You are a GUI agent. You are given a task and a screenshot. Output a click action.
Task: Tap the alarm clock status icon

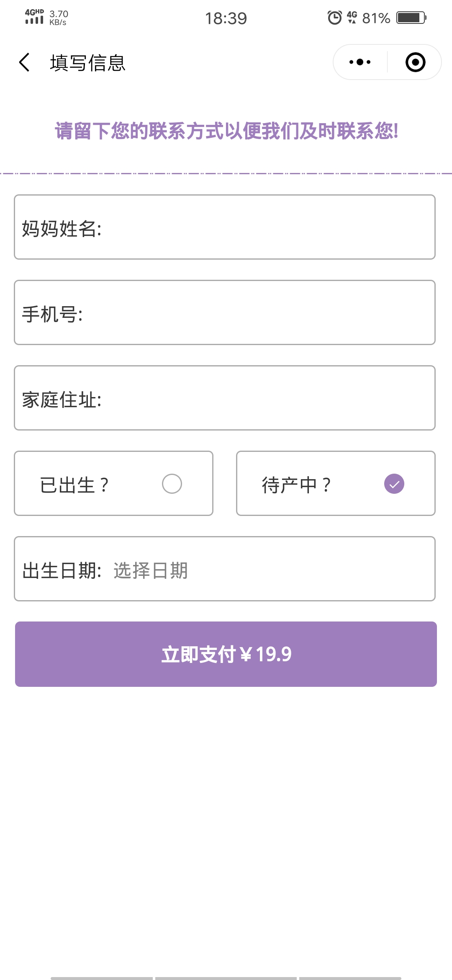pos(334,18)
